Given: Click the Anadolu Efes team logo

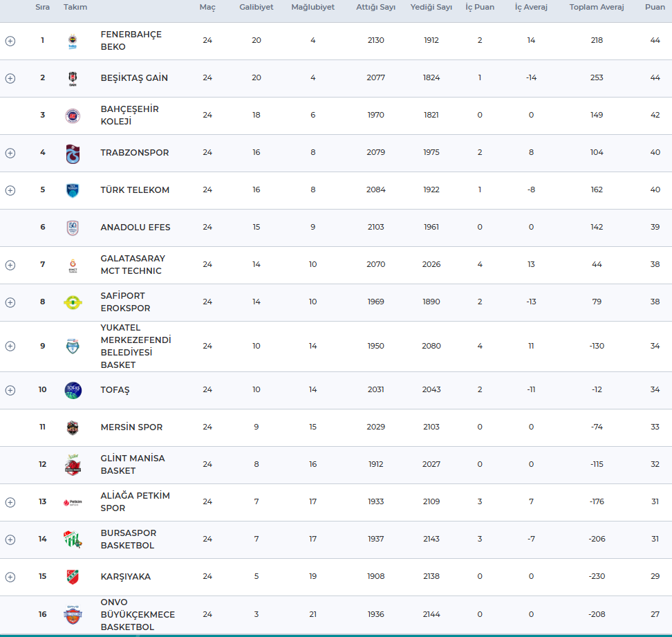Looking at the screenshot, I should (x=73, y=228).
